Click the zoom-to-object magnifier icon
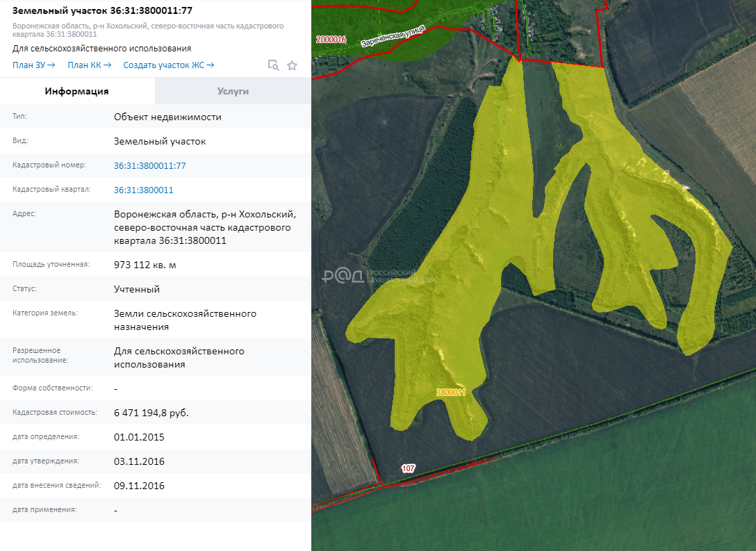This screenshot has width=756, height=551. tap(274, 65)
